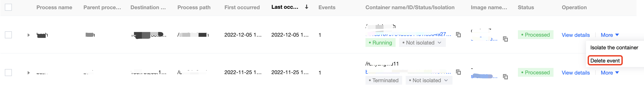Copy image name in the 2022-11-25 row
644x89 pixels.
tap(505, 77)
